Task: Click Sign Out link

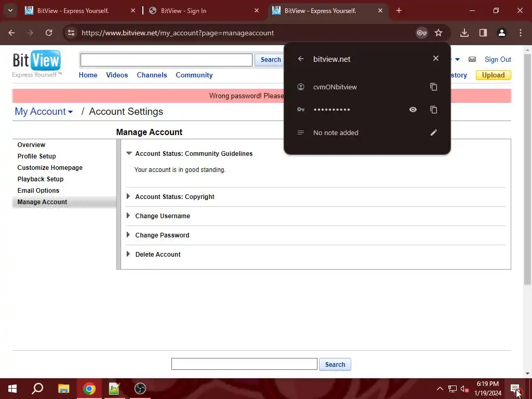Action: click(x=498, y=59)
